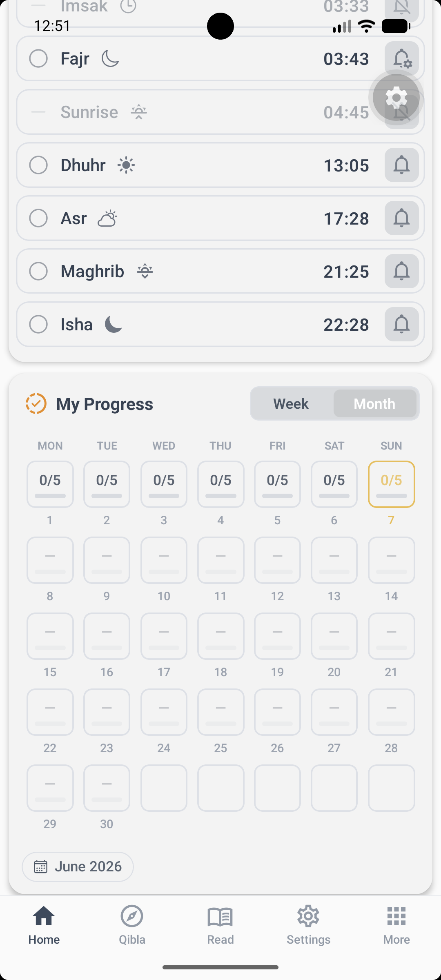
Task: Toggle Isha prayer alarm bell
Action: click(402, 324)
